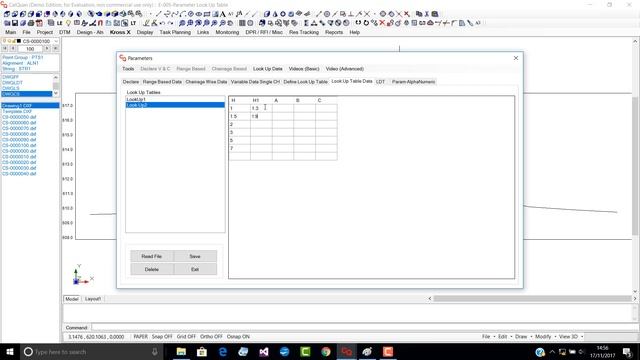This screenshot has height=360, width=640.
Task: Click the chainage number input showing 100
Action: (30, 49)
